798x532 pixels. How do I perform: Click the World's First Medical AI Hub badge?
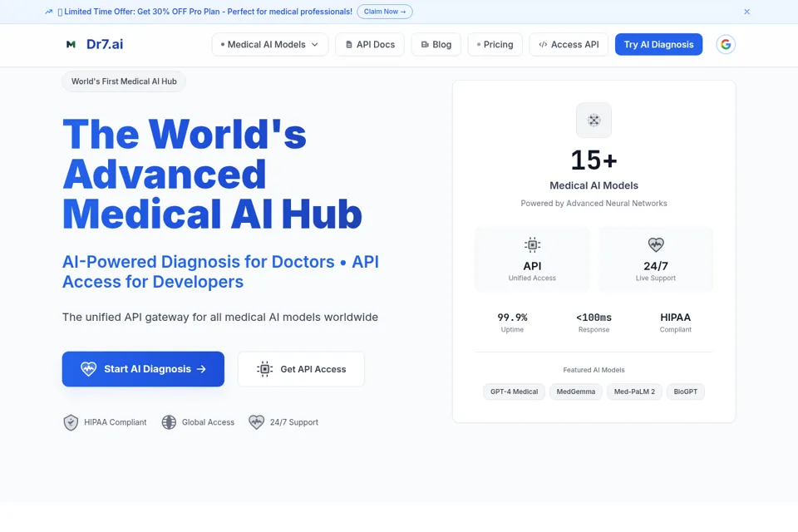pyautogui.click(x=124, y=81)
